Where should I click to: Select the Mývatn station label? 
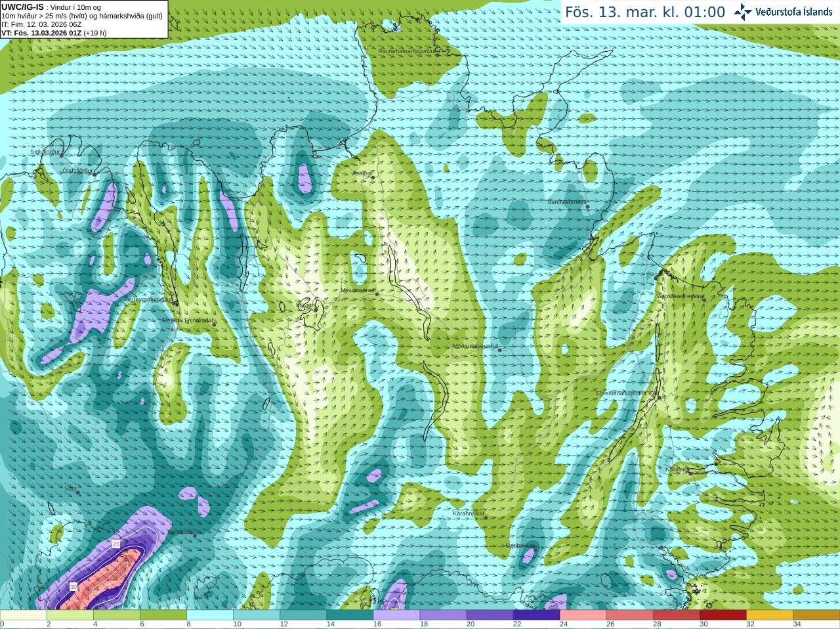[306, 305]
